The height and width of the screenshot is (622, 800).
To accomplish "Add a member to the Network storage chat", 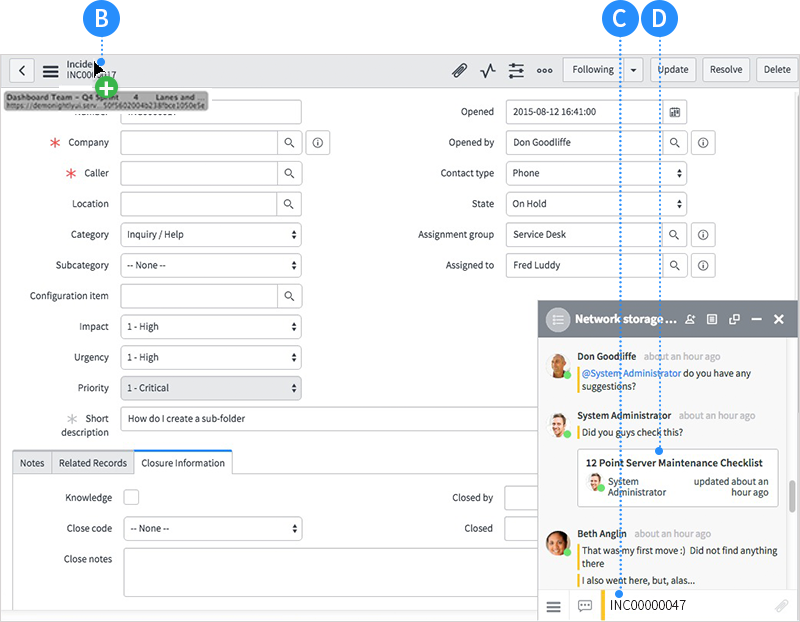I will [690, 319].
